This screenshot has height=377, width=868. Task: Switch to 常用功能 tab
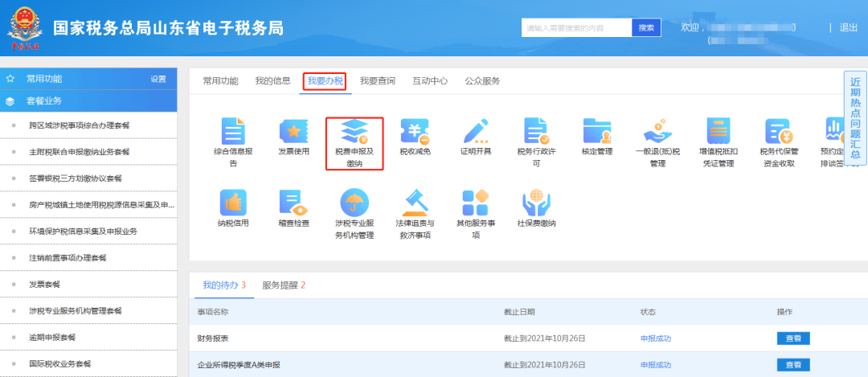[x=220, y=81]
